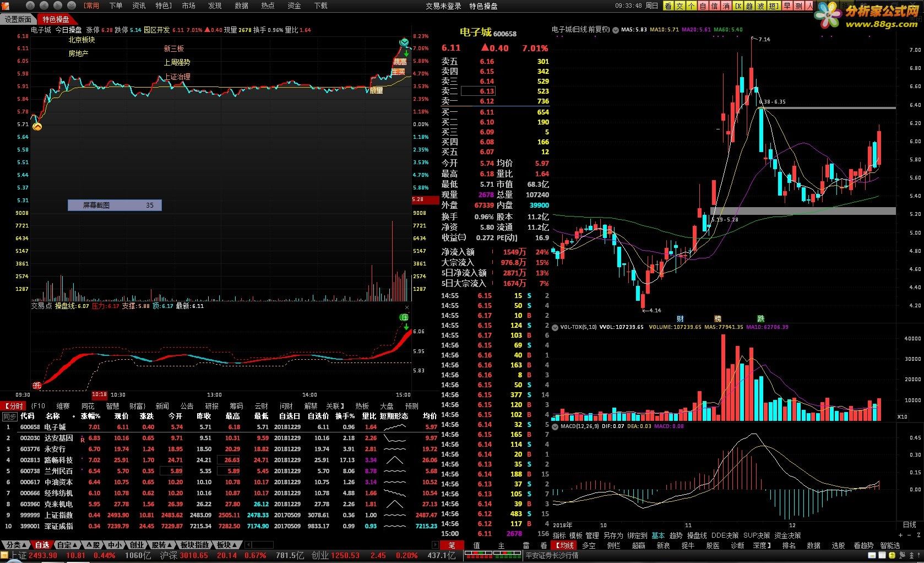
Task: Click the 波 toolbar button
Action: (762, 6)
